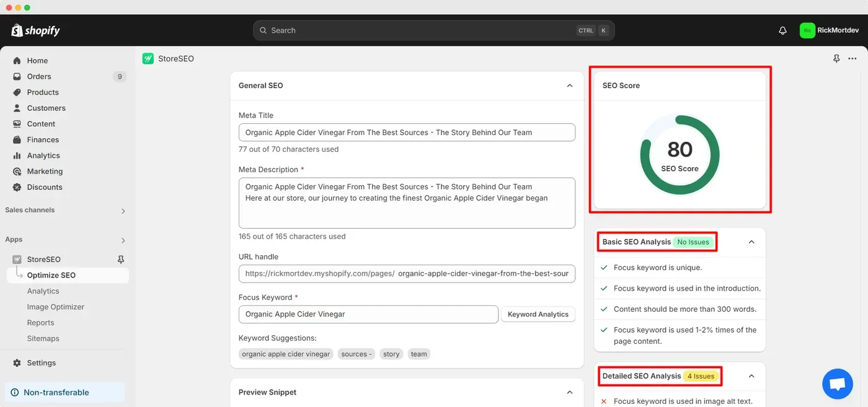Select the 'team' keyword suggestion
Image resolution: width=868 pixels, height=407 pixels.
point(419,354)
